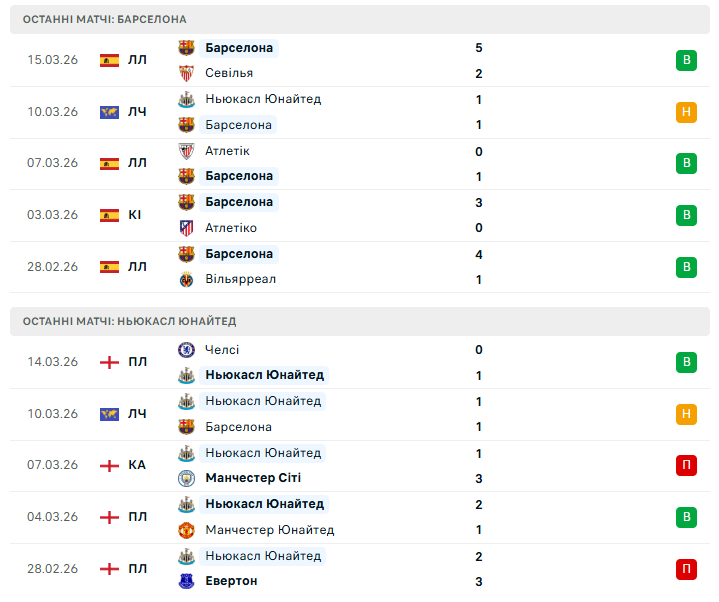Click the Spanish flag in КІ row
The height and width of the screenshot is (602, 719).
109,215
